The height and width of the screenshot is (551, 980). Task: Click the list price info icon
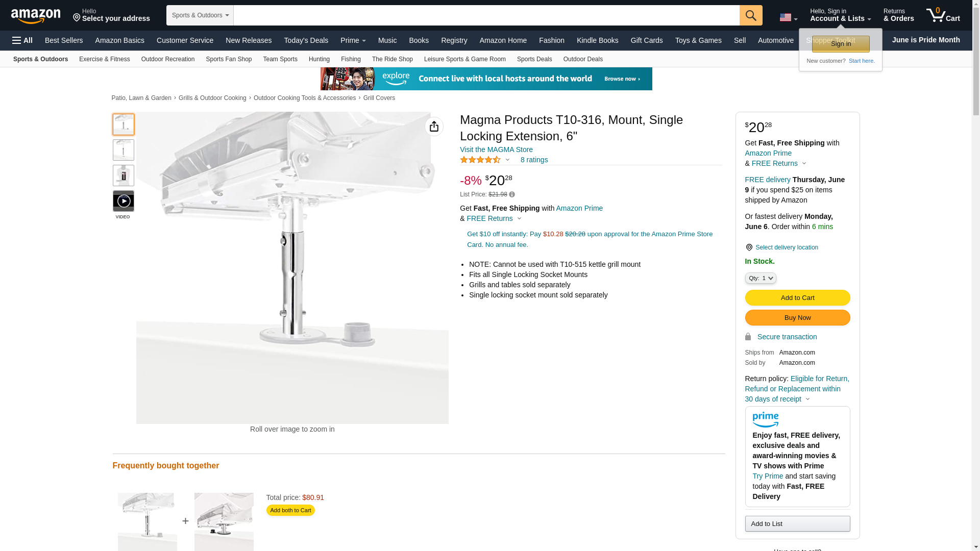tap(512, 194)
